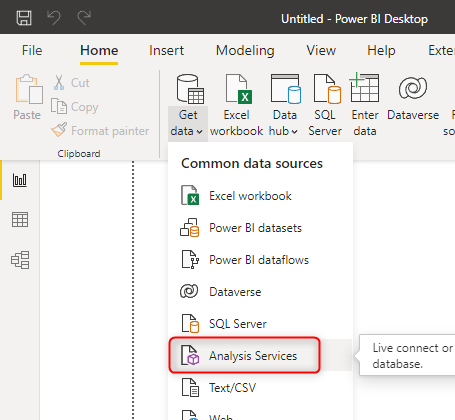Choose Excel workbook in data sources menu
The width and height of the screenshot is (455, 420).
click(x=260, y=196)
